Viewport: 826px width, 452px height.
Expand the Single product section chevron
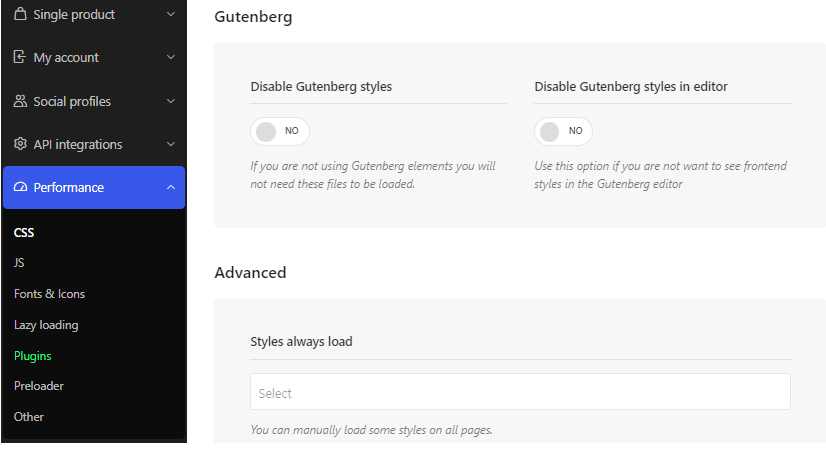click(x=171, y=14)
